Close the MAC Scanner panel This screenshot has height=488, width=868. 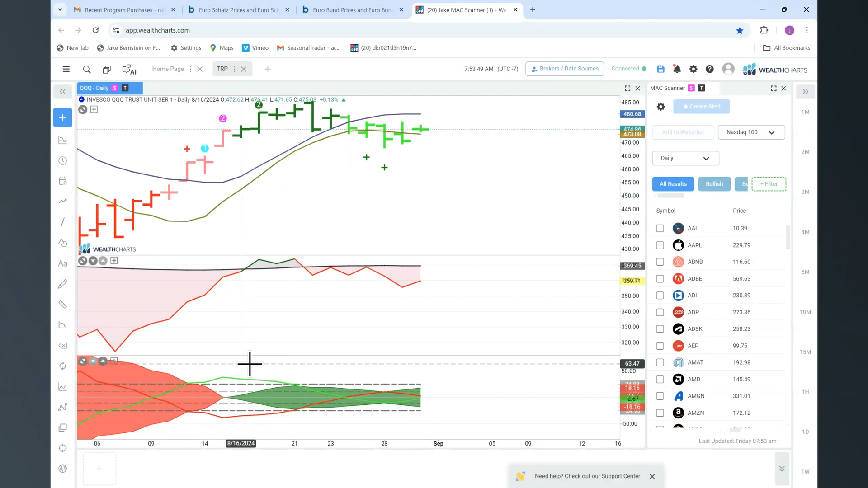[x=784, y=88]
